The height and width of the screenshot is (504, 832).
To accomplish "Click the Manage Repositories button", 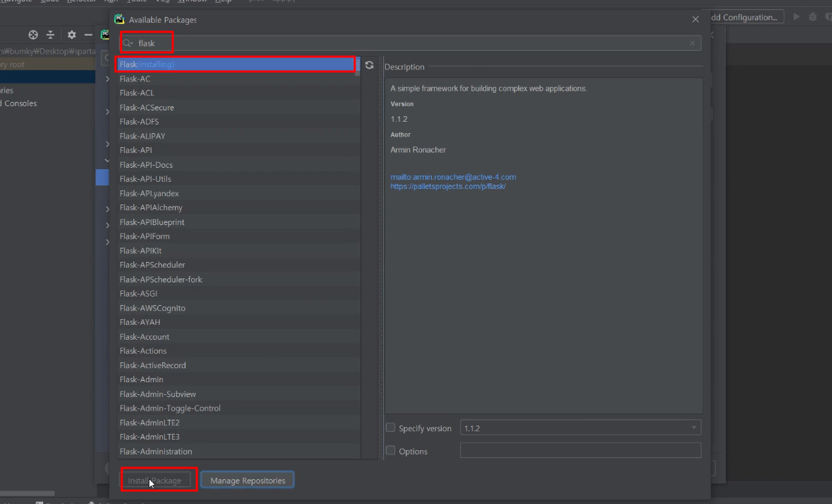I will point(247,480).
